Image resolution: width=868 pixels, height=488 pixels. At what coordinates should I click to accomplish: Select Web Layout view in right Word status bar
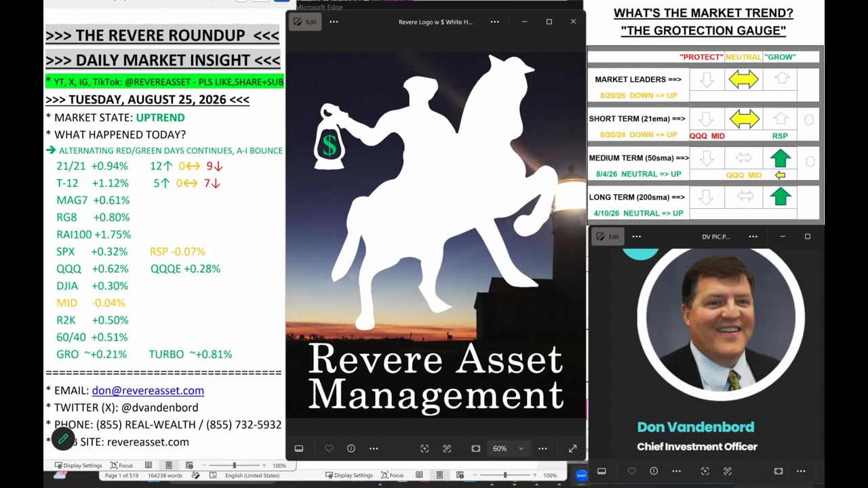point(460,475)
